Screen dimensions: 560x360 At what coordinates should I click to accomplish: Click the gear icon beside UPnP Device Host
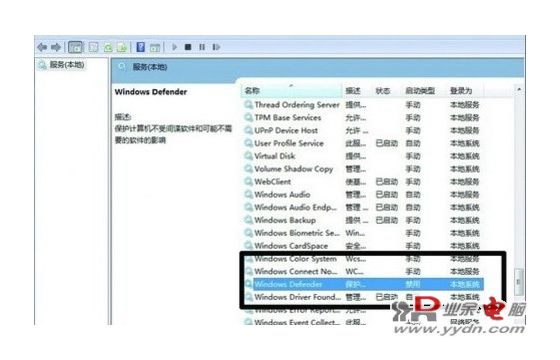click(x=248, y=131)
